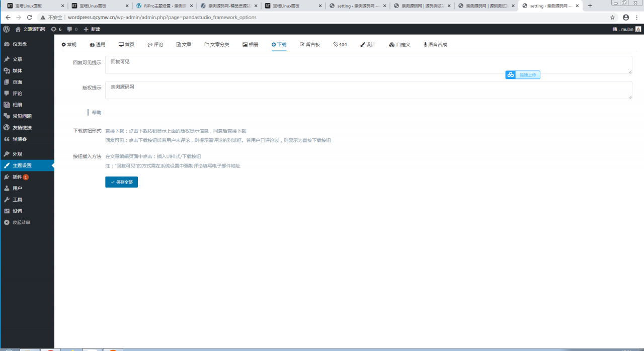Close the active setting browser tab
The image size is (644, 351).
(577, 6)
